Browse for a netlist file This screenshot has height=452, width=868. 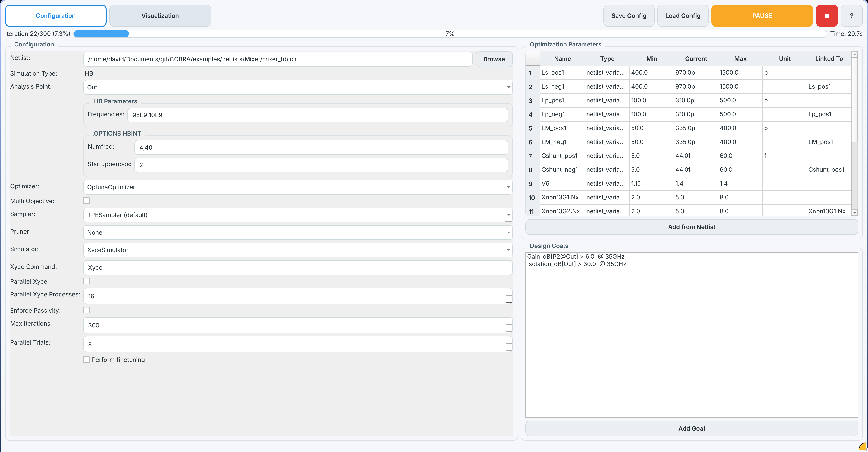click(x=494, y=59)
